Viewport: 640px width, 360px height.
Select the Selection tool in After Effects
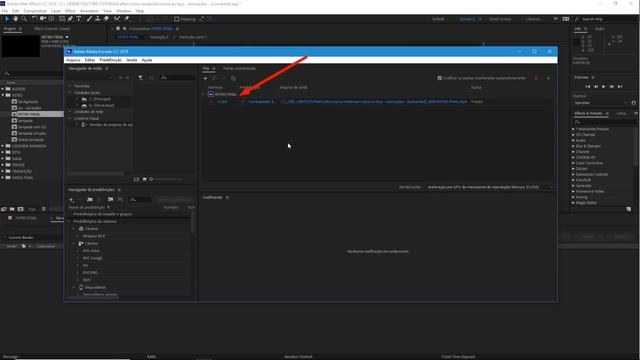[7, 19]
